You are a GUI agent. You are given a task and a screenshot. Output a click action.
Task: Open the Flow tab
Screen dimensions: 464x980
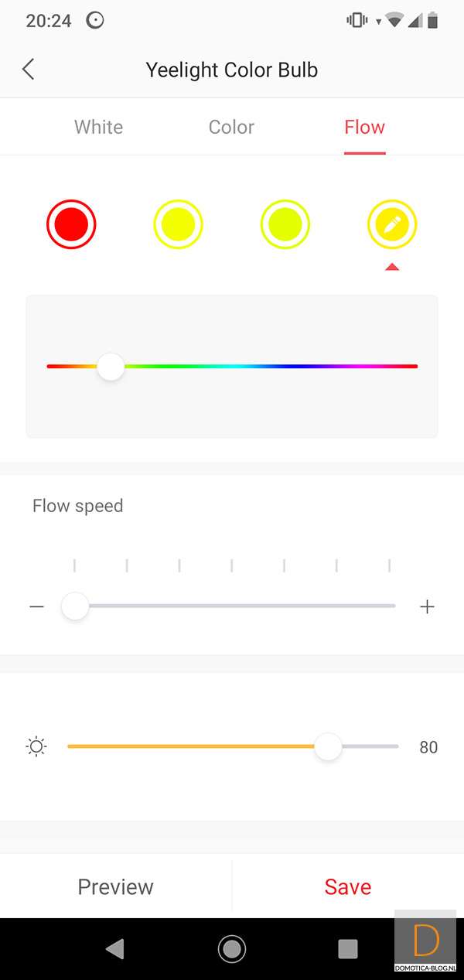[364, 127]
